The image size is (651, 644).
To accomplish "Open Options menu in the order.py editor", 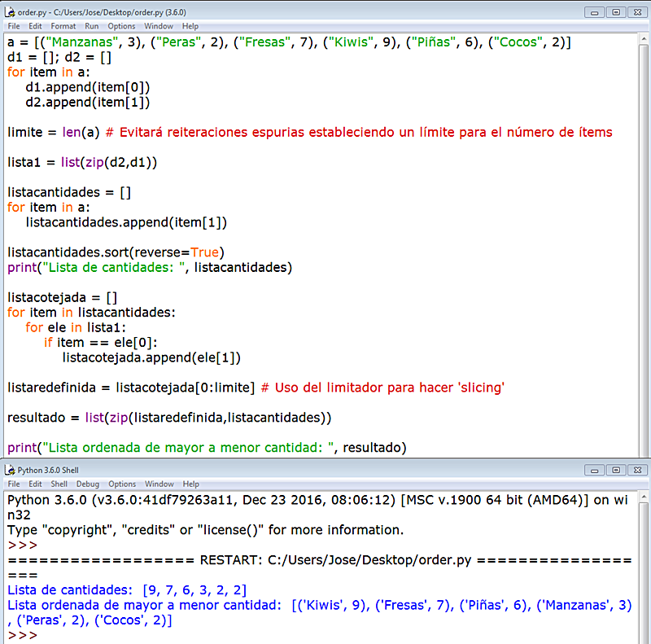I will pyautogui.click(x=121, y=26).
